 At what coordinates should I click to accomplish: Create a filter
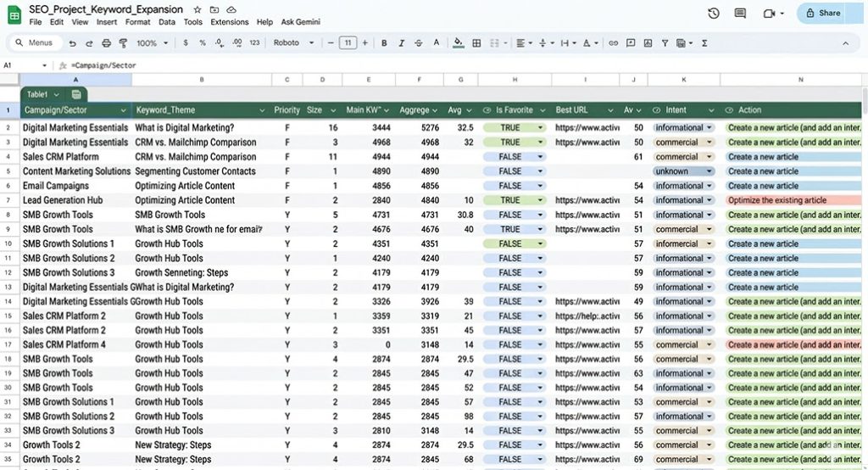[x=665, y=42]
